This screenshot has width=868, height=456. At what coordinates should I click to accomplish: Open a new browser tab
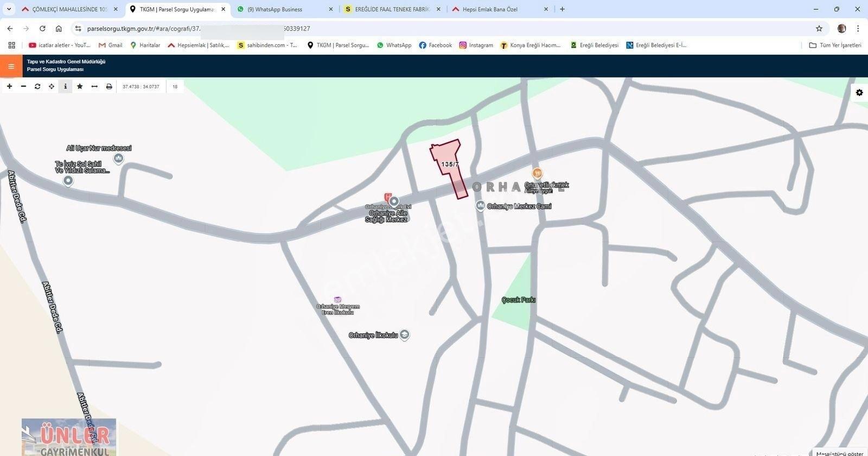point(562,9)
